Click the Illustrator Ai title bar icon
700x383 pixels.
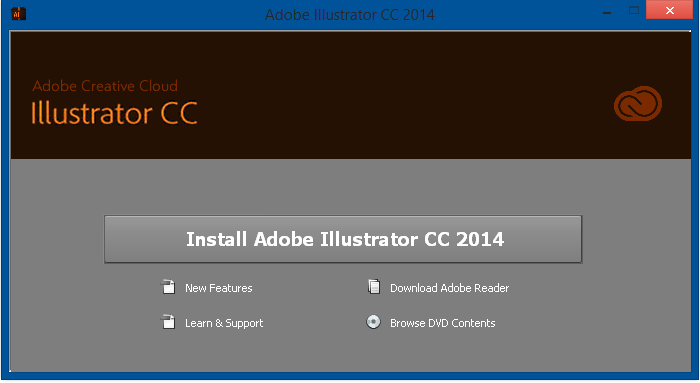coord(18,13)
